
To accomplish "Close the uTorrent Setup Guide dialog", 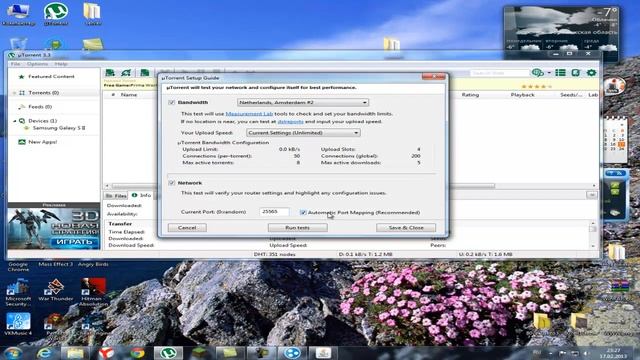I will click(434, 77).
